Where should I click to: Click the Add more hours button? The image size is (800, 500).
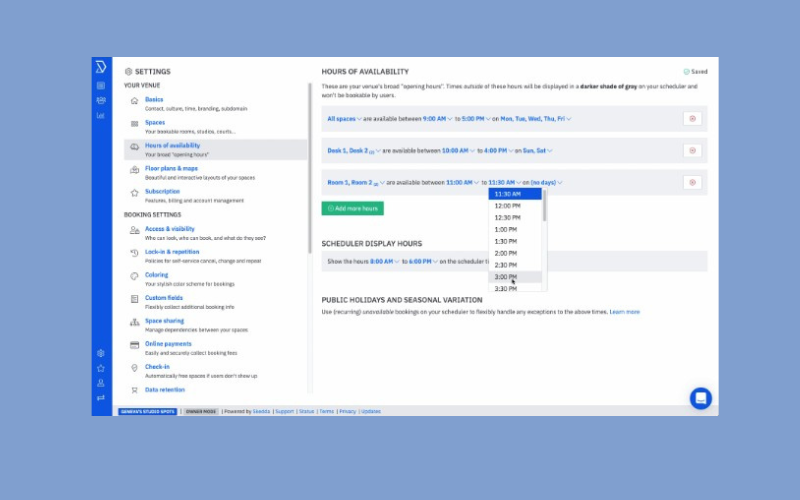tap(353, 208)
